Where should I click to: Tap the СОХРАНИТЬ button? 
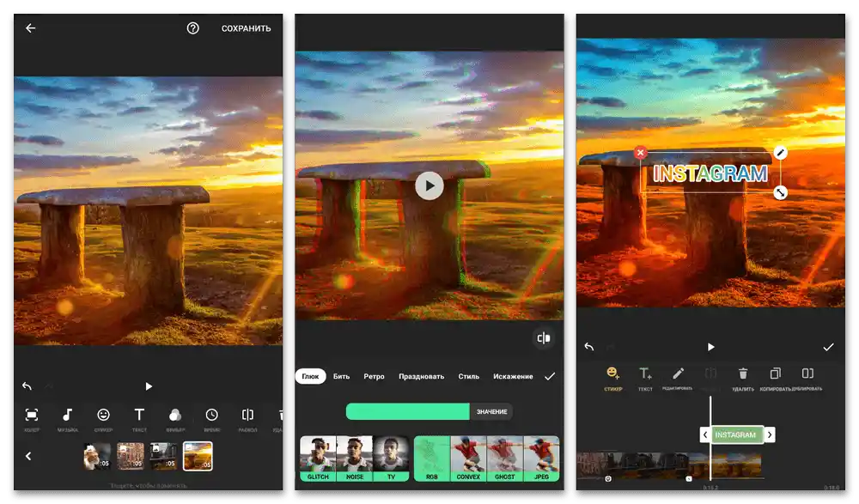[246, 28]
